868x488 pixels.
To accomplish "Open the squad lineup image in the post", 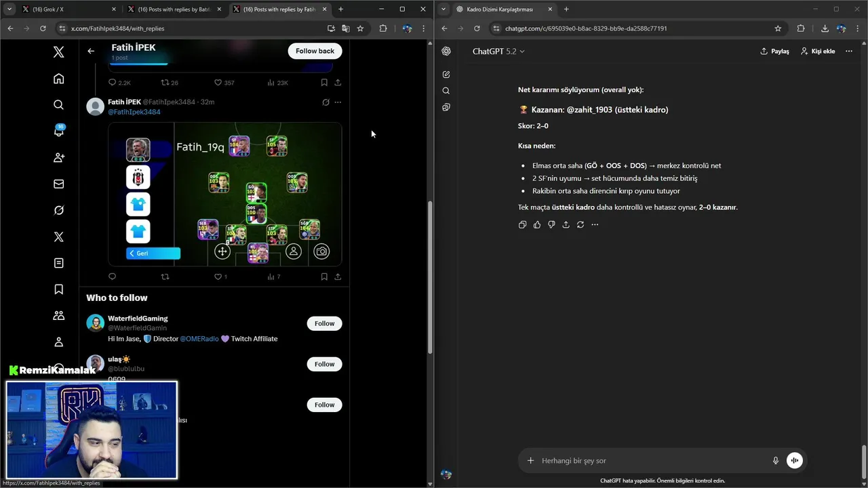I will 225,195.
